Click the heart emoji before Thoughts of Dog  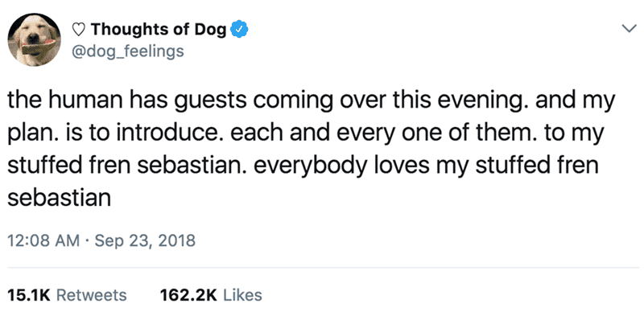[x=79, y=29]
